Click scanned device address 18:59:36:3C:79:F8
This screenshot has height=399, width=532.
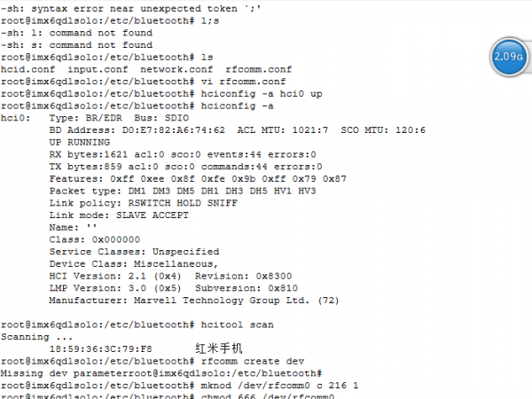click(x=100, y=349)
